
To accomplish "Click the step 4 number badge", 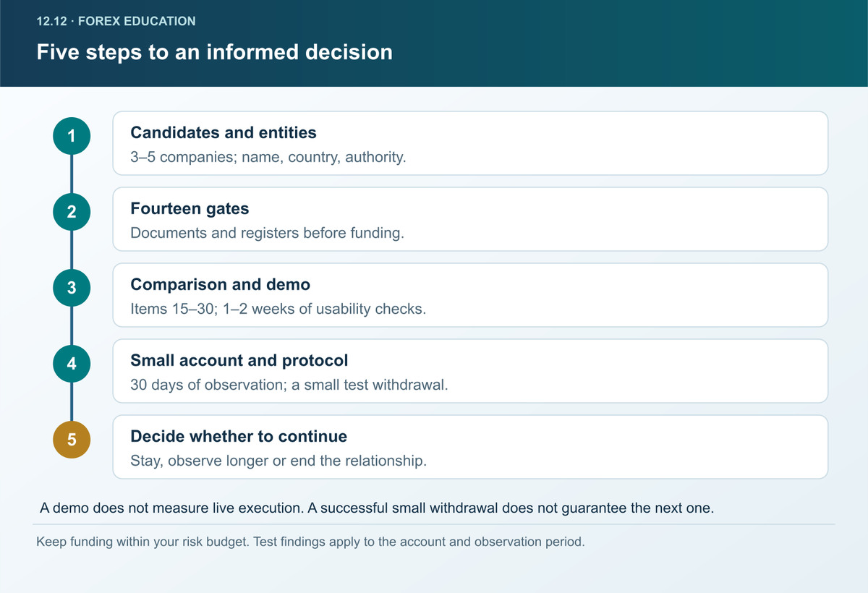I will tap(72, 363).
